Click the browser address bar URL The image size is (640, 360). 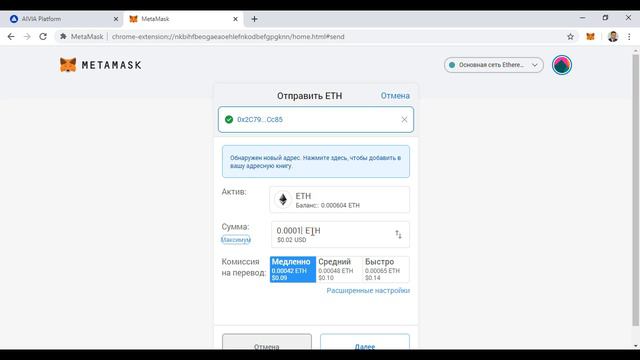pos(228,36)
